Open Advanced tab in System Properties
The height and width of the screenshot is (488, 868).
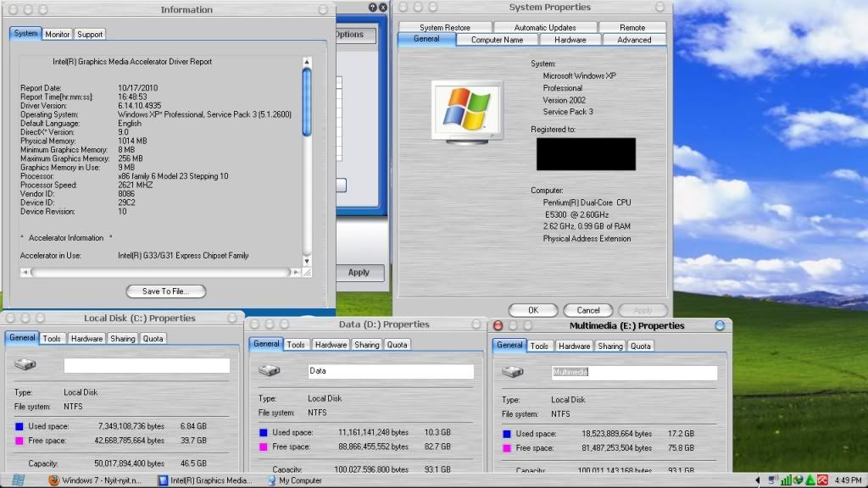point(634,40)
